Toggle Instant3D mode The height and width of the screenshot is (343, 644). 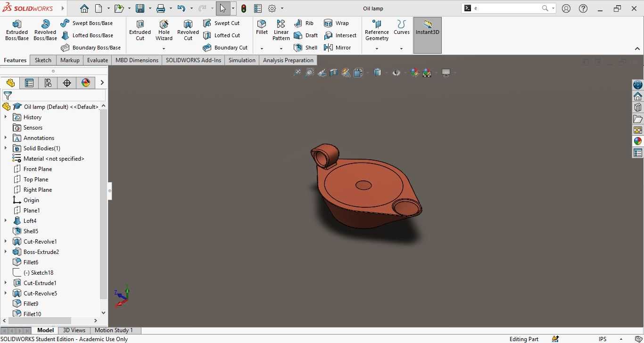pyautogui.click(x=428, y=35)
